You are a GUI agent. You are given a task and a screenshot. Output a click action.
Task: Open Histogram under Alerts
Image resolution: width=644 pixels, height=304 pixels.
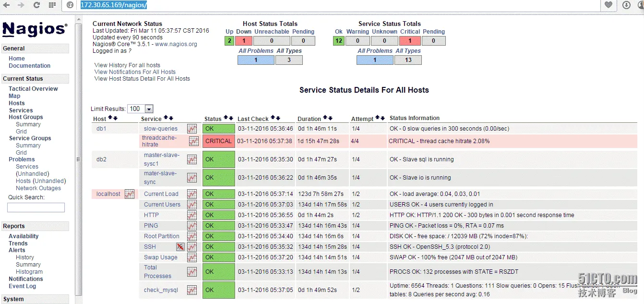tap(29, 272)
